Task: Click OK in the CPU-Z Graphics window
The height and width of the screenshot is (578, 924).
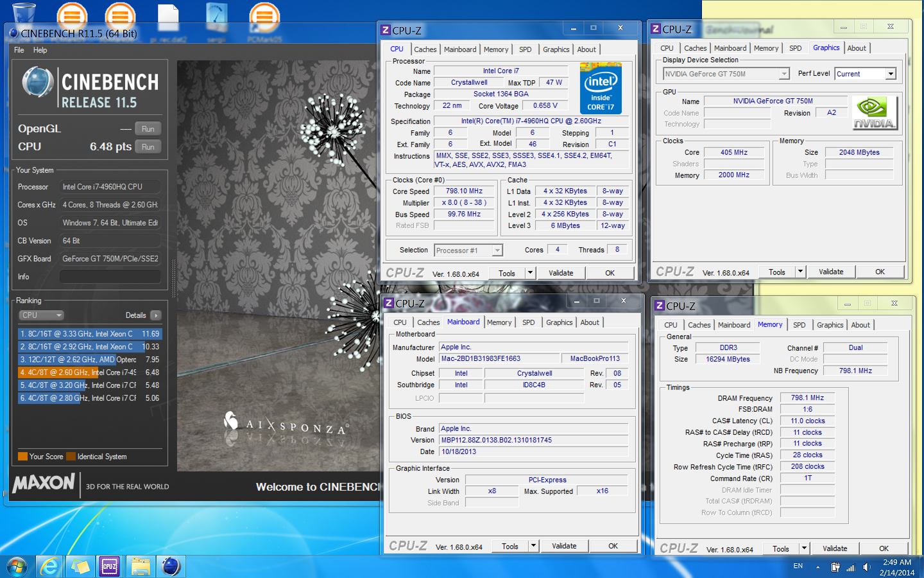Action: pyautogui.click(x=880, y=272)
